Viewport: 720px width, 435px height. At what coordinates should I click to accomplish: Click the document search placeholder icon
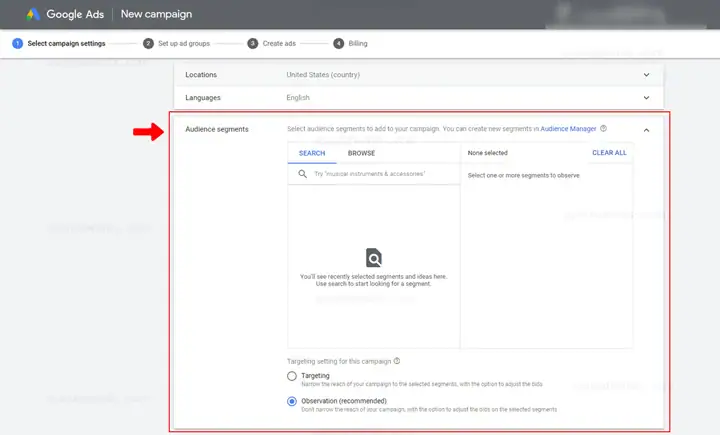(374, 258)
